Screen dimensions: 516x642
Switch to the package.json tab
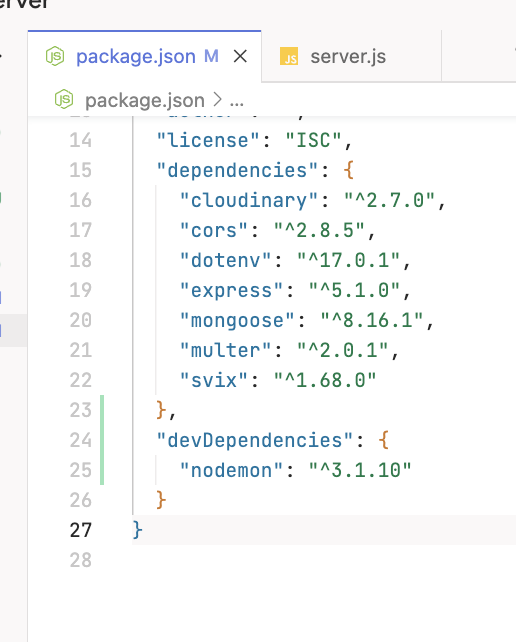click(x=144, y=57)
